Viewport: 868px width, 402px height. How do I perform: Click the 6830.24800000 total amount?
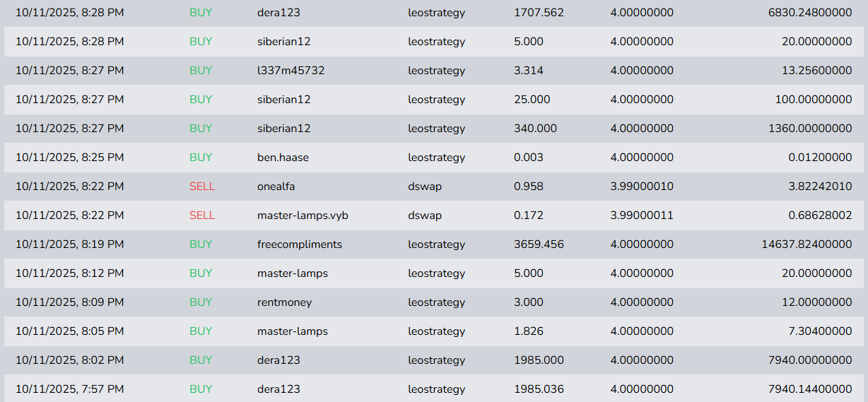click(809, 13)
